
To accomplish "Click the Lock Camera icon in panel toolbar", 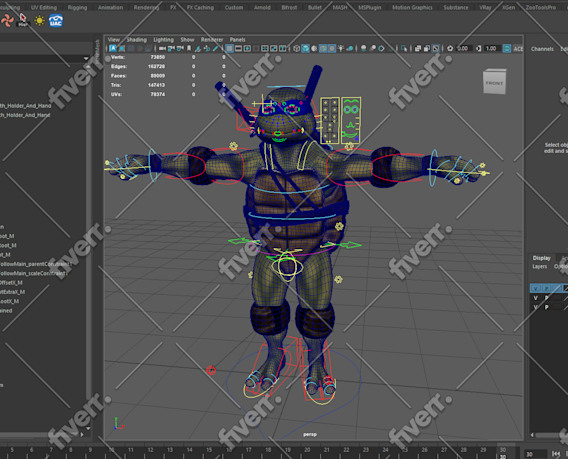I will tap(171, 49).
